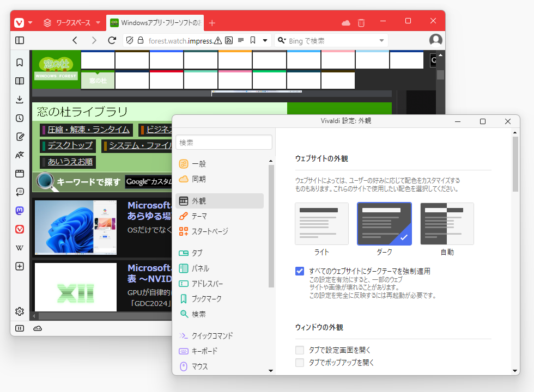Uncheck すべてのウェブサイトにダークテーマを強制適用
This screenshot has height=392, width=534.
pos(299,271)
